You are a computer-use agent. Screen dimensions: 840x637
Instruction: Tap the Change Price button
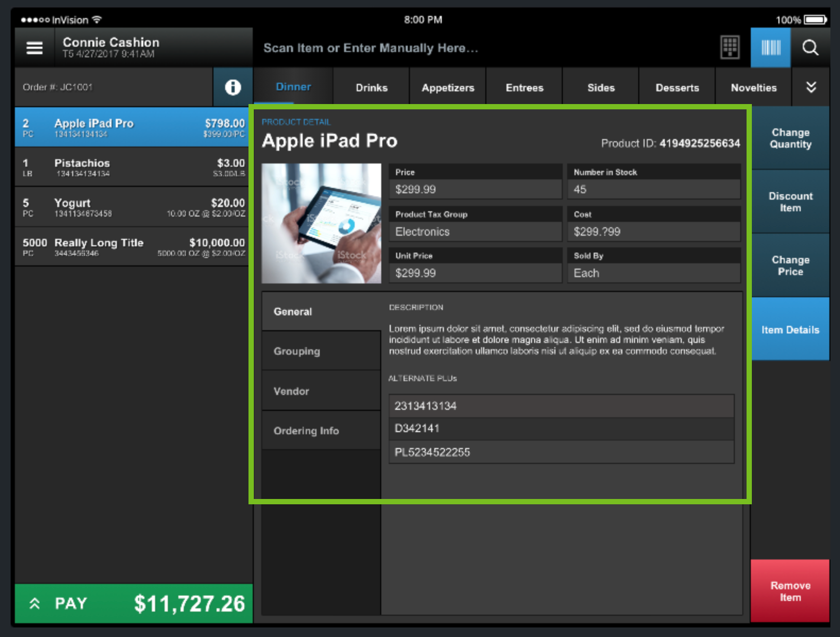pos(791,265)
